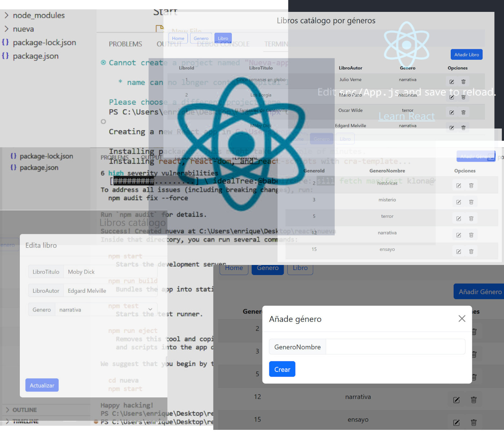Edit ensayo row below the Añade género dialog
The width and height of the screenshot is (504, 432).
[x=456, y=423]
